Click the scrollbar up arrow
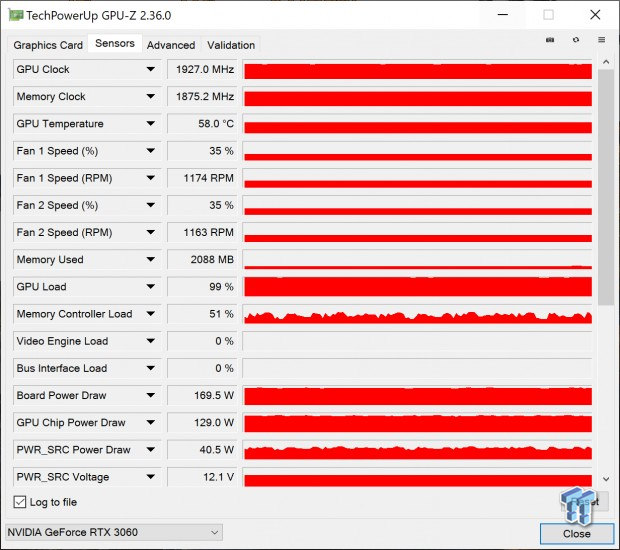The width and height of the screenshot is (620, 550). click(606, 62)
